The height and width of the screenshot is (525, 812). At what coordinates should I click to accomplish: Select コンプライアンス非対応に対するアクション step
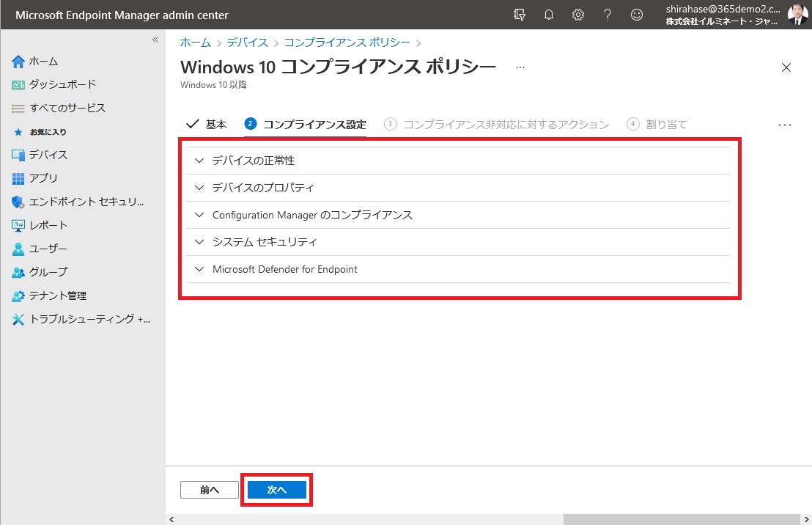click(x=496, y=125)
